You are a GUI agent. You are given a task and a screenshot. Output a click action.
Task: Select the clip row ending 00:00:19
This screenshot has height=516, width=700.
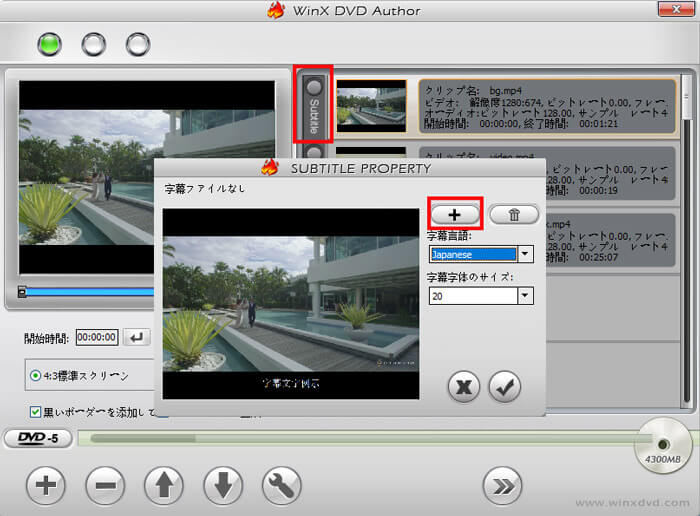pyautogui.click(x=609, y=174)
